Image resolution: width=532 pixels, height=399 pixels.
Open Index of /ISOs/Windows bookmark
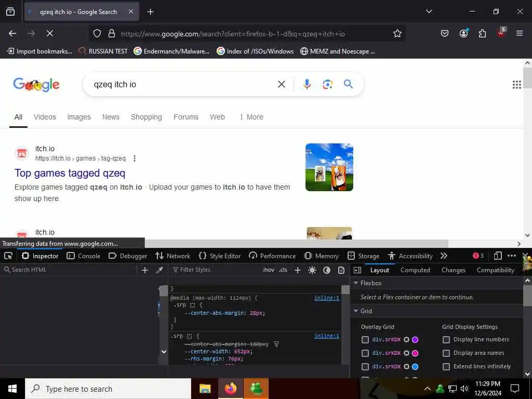point(255,51)
